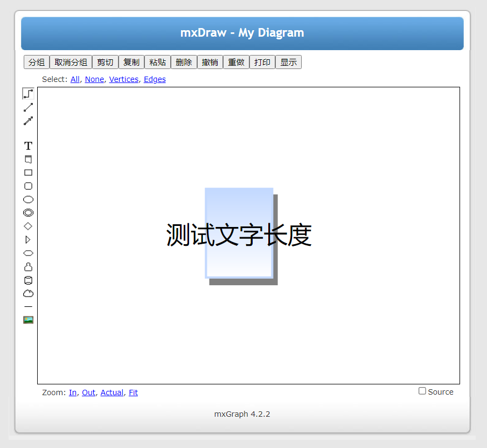The width and height of the screenshot is (487, 448).
Task: Click the 重做 (redo) button
Action: tap(236, 62)
